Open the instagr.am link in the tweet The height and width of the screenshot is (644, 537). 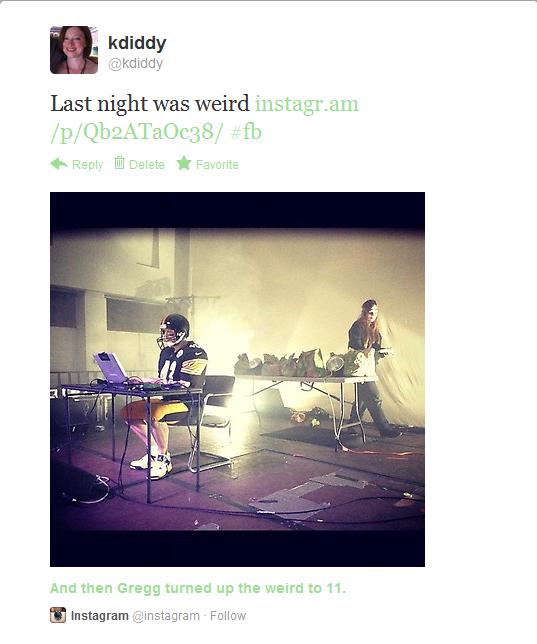[x=307, y=104]
